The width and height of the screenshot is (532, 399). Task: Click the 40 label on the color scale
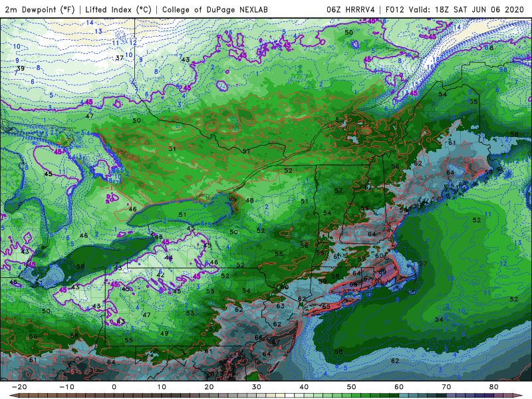tap(304, 387)
